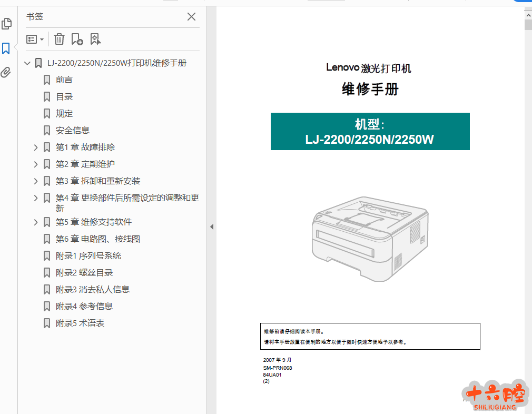Select 附录2 螺丝目录 bookmark
Image resolution: width=532 pixels, height=414 pixels.
click(x=84, y=273)
